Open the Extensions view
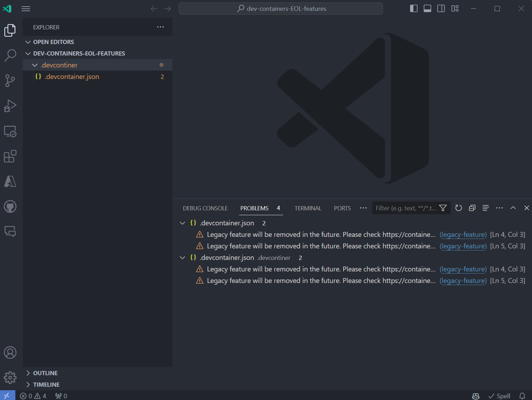The width and height of the screenshot is (532, 400). 10,156
